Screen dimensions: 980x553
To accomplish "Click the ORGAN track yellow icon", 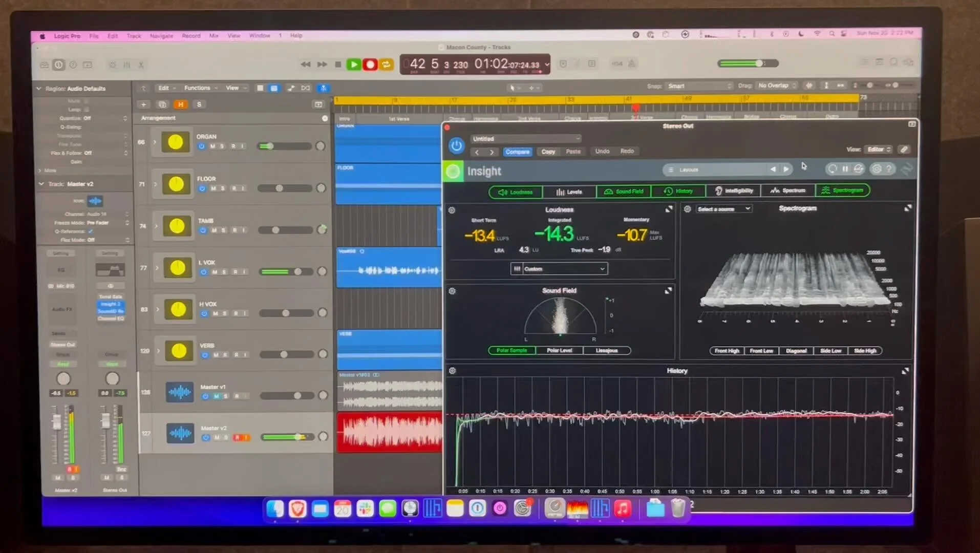I will [176, 142].
